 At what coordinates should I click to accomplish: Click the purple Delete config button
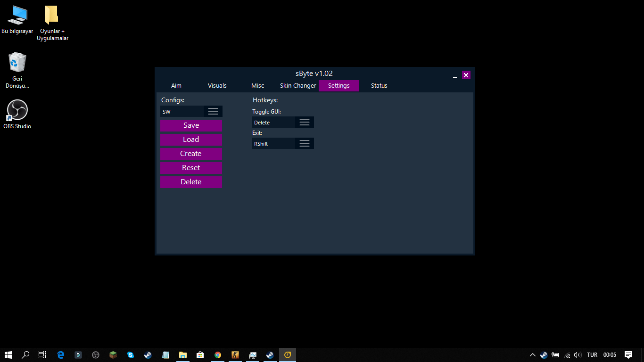(191, 182)
